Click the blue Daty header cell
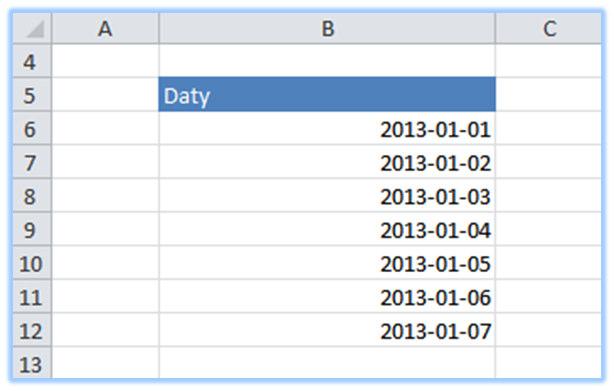 click(x=327, y=94)
